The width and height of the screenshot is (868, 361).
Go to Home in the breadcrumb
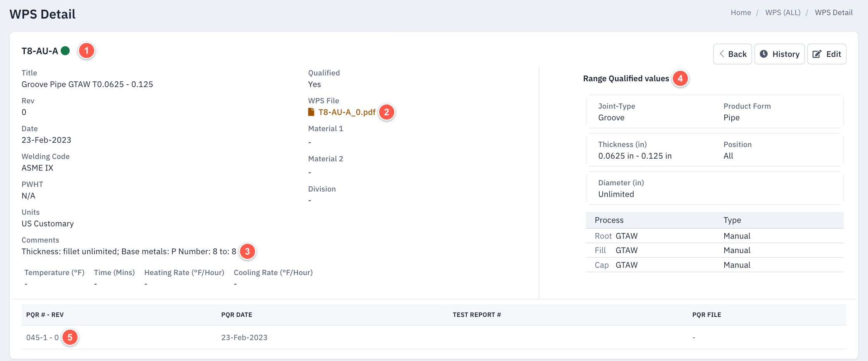pyautogui.click(x=741, y=12)
